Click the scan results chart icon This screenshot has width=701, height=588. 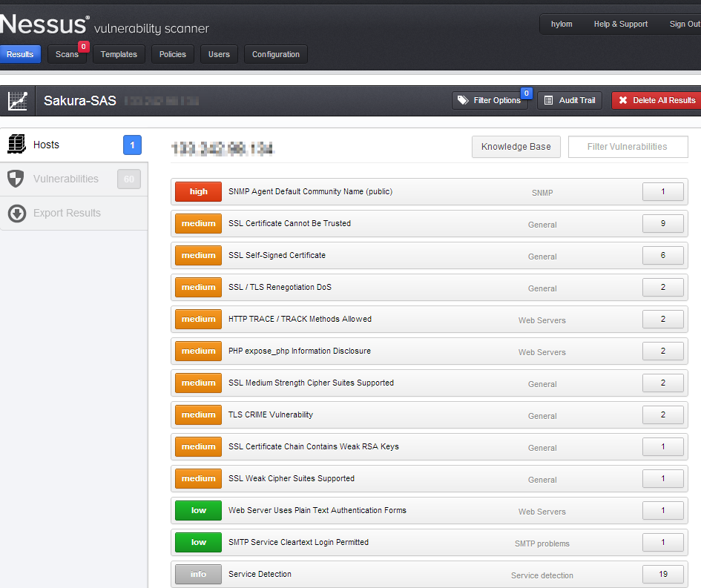(x=18, y=101)
